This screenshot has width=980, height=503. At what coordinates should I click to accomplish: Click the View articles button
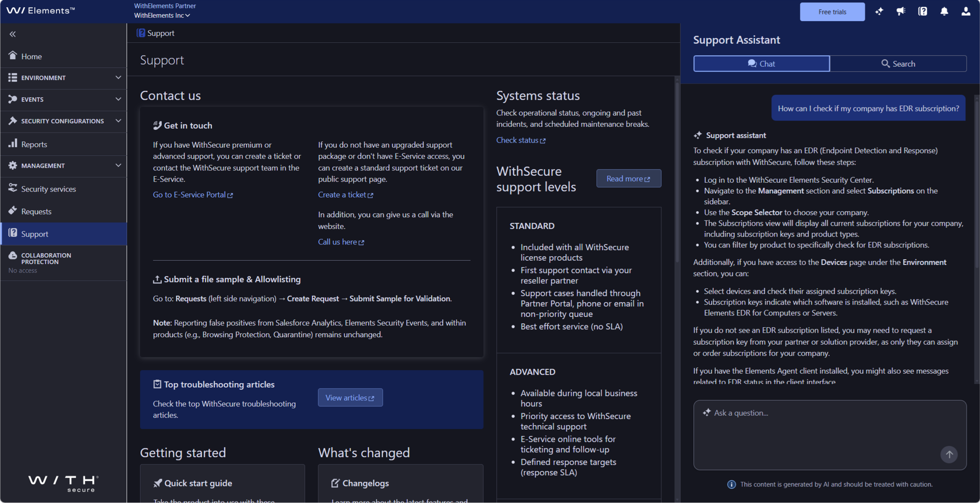(x=350, y=397)
